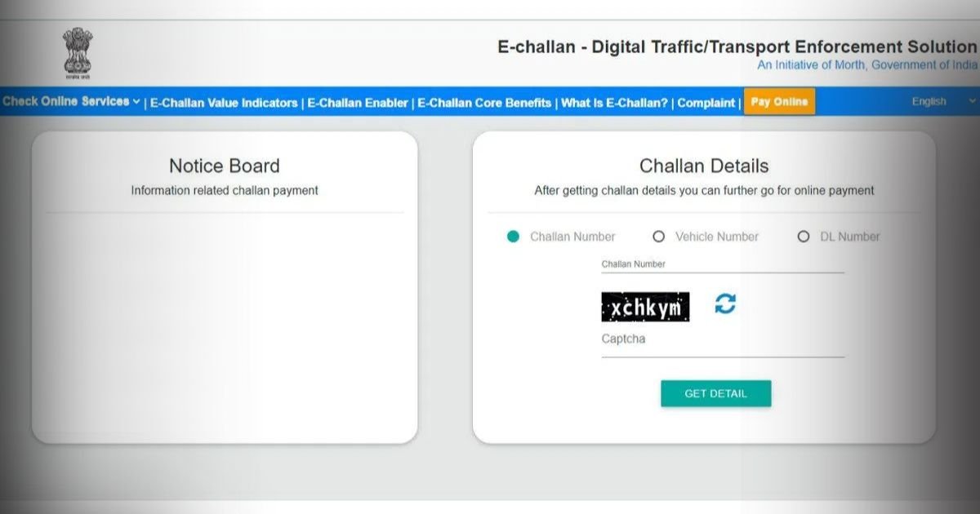Select DL Number as search type
Image resolution: width=980 pixels, height=514 pixels.
(x=804, y=236)
